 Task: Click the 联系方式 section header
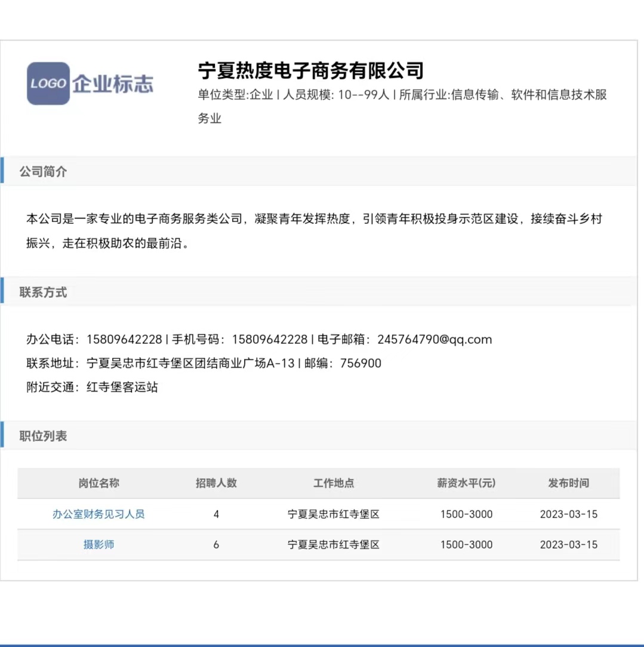click(44, 292)
